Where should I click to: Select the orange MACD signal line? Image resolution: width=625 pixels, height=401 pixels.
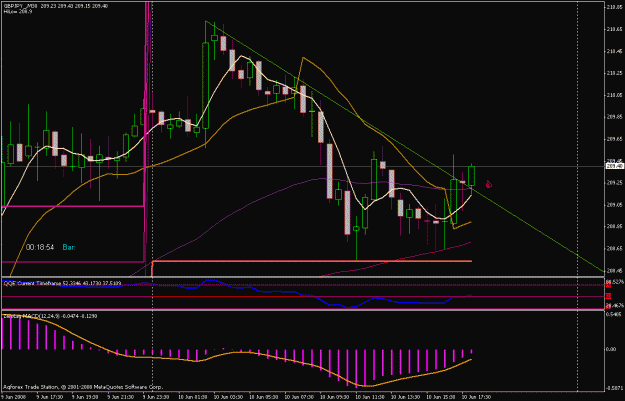pyautogui.click(x=239, y=353)
